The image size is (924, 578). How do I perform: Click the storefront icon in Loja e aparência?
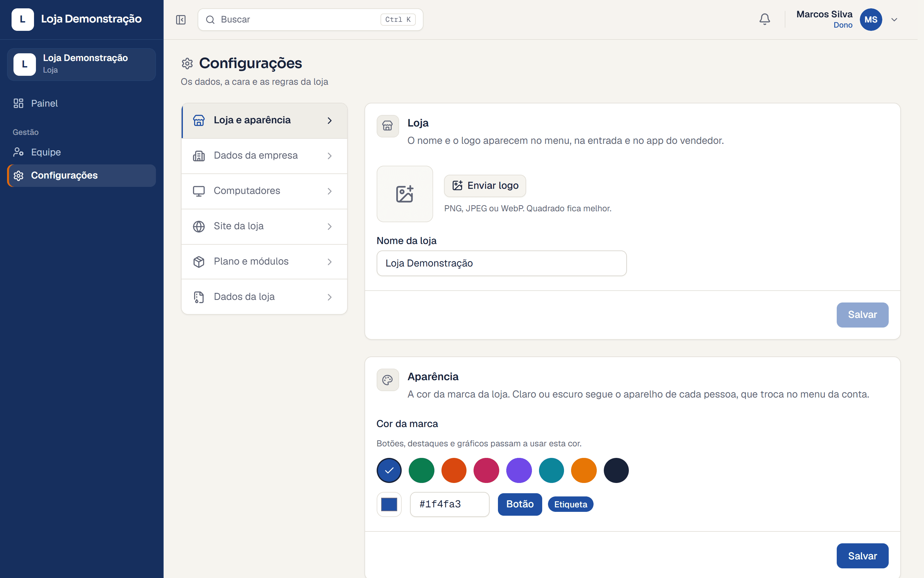pyautogui.click(x=199, y=120)
